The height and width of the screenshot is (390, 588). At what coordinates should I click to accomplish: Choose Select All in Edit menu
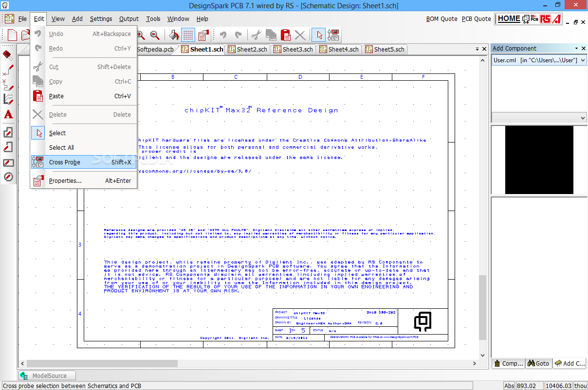(84, 148)
